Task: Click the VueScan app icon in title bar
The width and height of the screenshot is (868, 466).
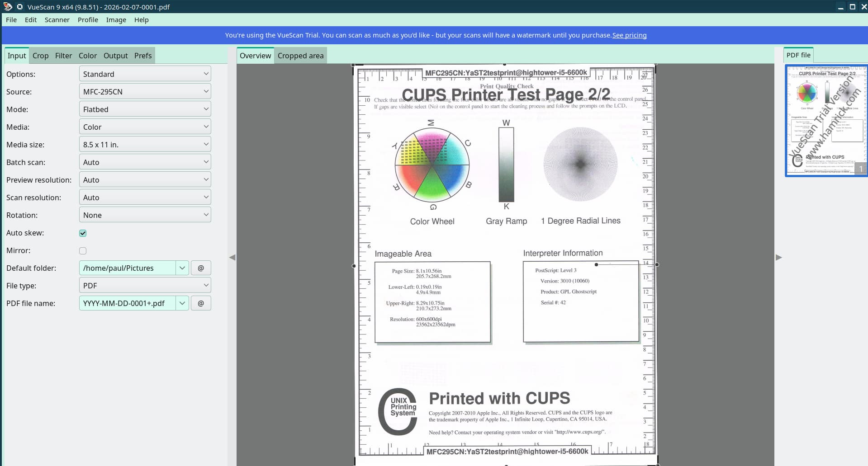Action: pyautogui.click(x=8, y=7)
